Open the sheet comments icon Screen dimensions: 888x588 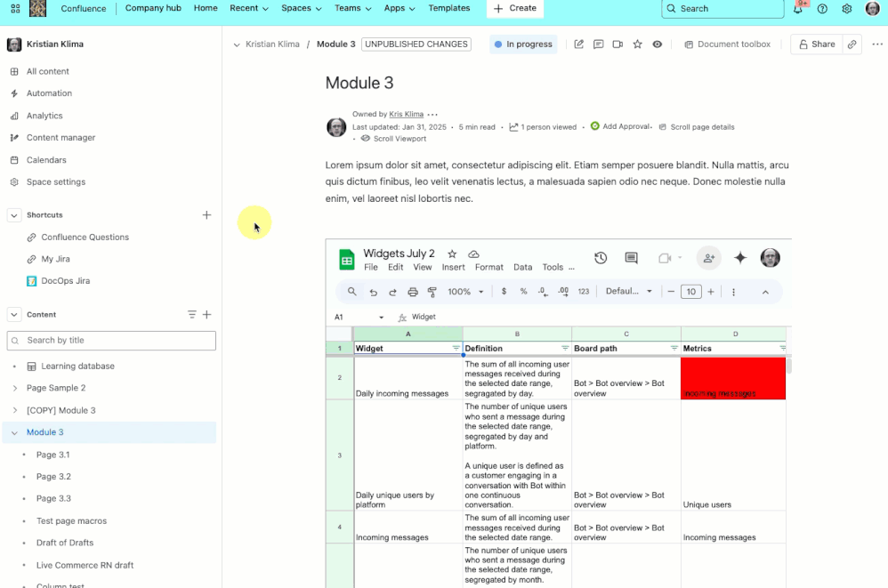pyautogui.click(x=631, y=258)
